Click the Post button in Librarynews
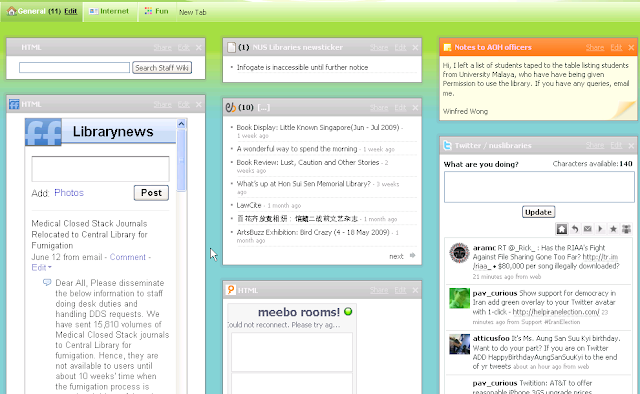 (151, 193)
